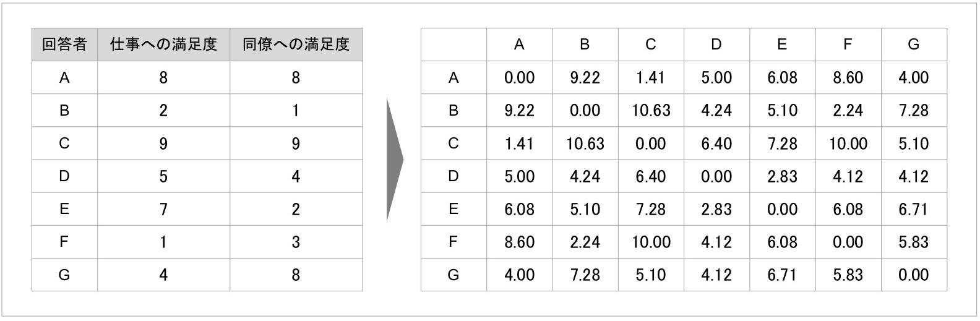The height and width of the screenshot is (321, 980).
Task: Click respondent A's work satisfaction value 8
Action: pyautogui.click(x=163, y=78)
